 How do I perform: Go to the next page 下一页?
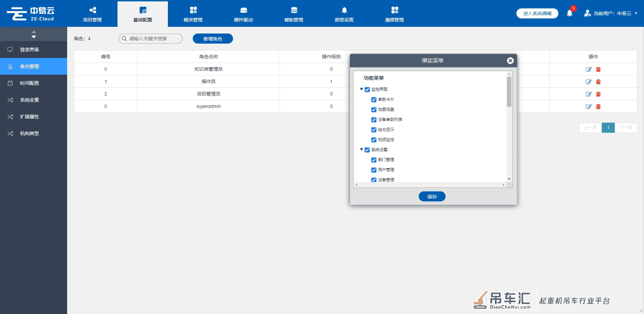[626, 128]
